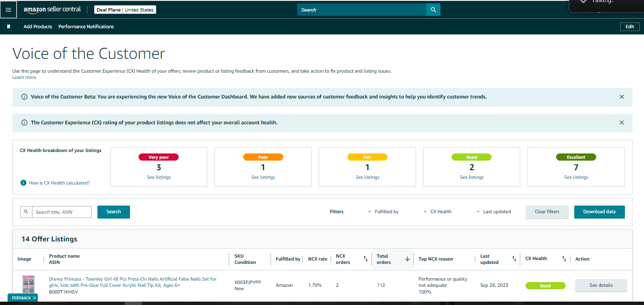Viewport: 644px width, 305px height.
Task: Click the 1.79% NCX rate value
Action: pyautogui.click(x=315, y=285)
